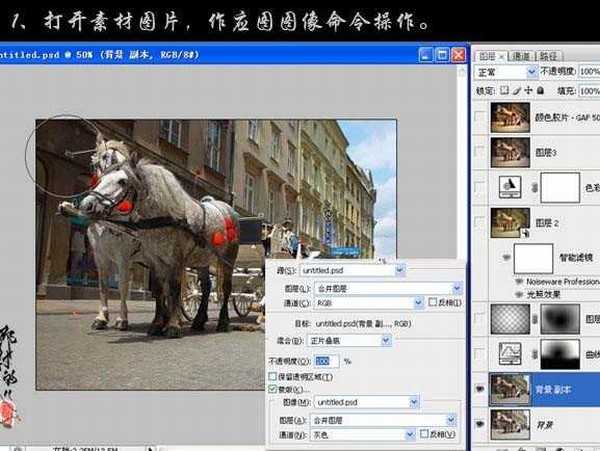Toggle lock transparent pixels icon
Image resolution: width=600 pixels, height=451 pixels.
505,90
